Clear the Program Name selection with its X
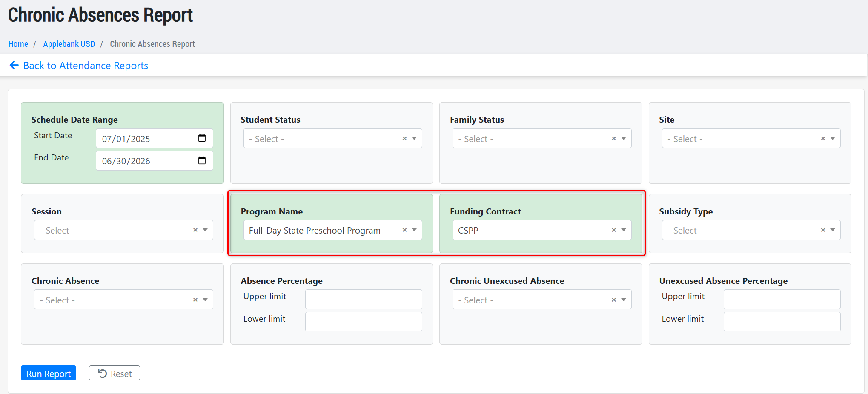Image resolution: width=868 pixels, height=394 pixels. click(x=404, y=230)
